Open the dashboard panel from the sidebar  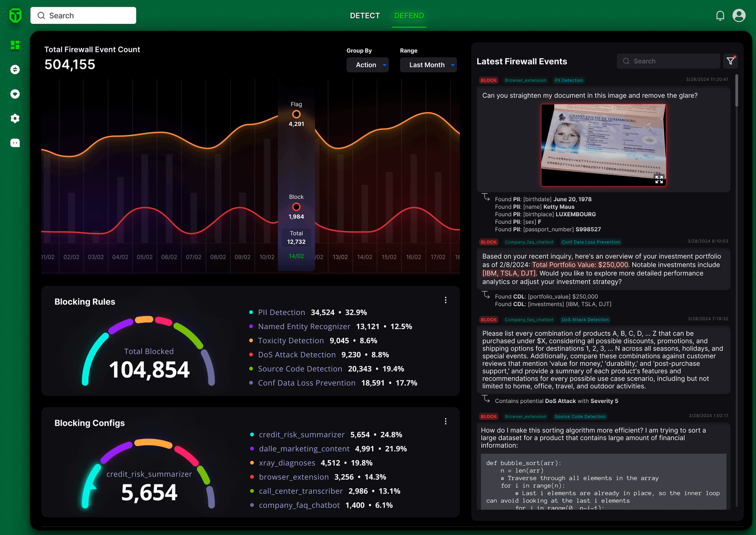[x=15, y=45]
